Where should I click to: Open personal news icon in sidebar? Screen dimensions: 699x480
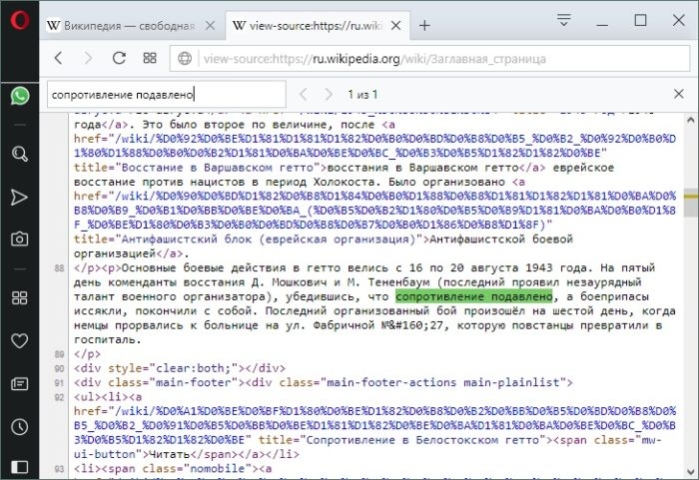coord(20,384)
